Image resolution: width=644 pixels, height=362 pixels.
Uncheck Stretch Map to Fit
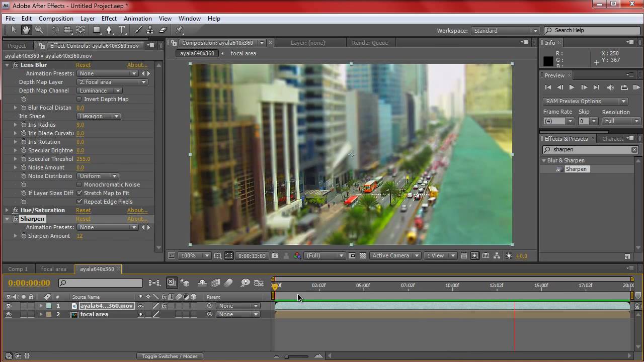coord(79,193)
